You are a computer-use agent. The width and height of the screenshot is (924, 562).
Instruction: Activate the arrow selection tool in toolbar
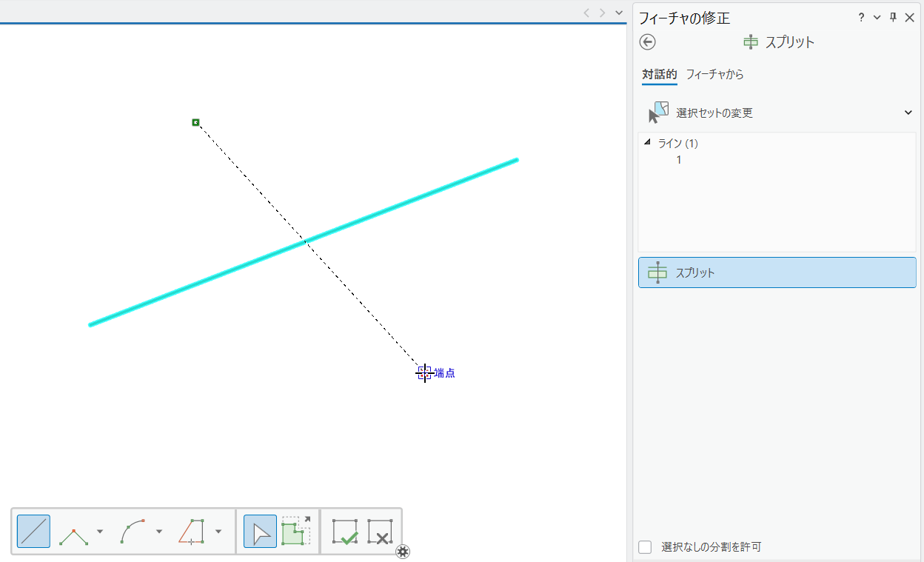tap(260, 532)
